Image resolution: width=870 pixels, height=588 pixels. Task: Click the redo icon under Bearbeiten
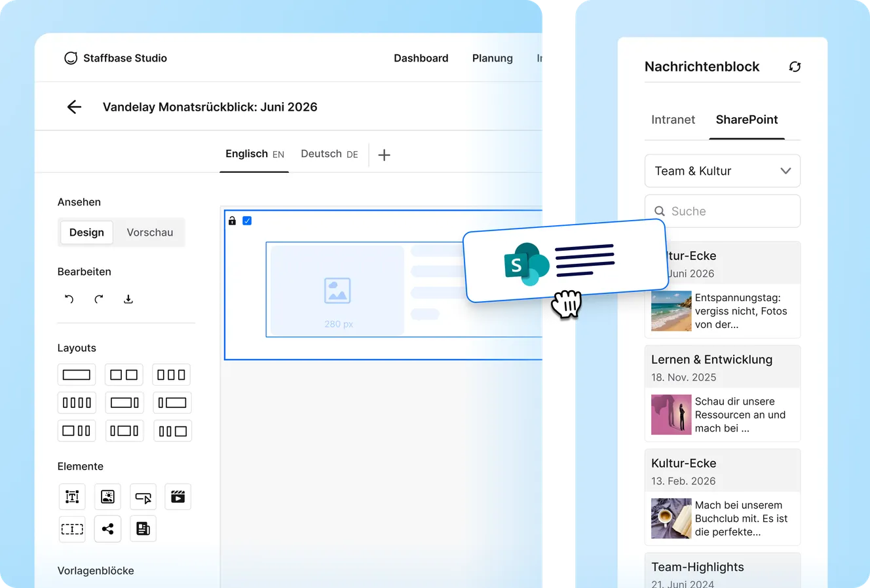coord(98,299)
